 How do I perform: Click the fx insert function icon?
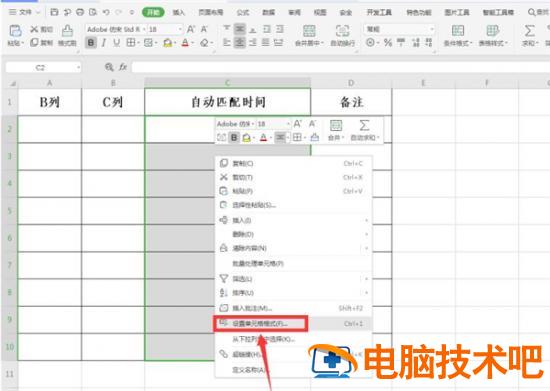coord(122,67)
